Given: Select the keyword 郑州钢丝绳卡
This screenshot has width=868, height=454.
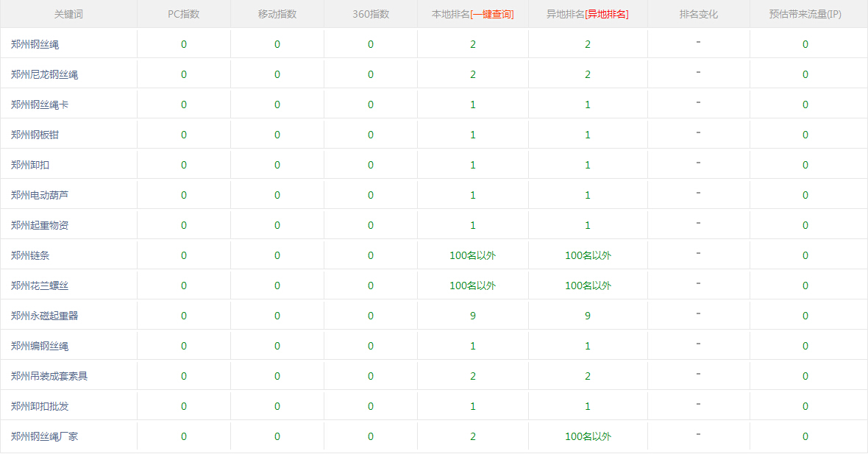Looking at the screenshot, I should tap(40, 104).
